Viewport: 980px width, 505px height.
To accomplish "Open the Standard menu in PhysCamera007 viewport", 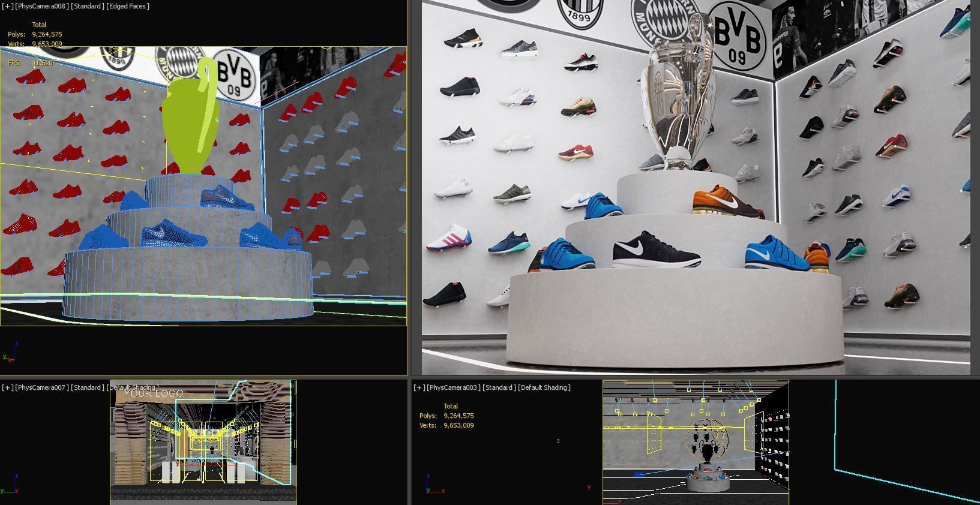I will (88, 387).
